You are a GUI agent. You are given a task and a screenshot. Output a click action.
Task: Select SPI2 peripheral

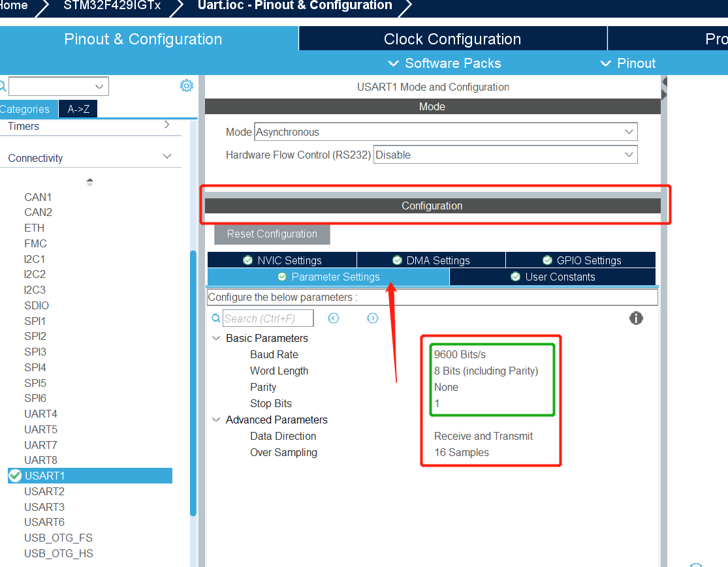coord(35,336)
